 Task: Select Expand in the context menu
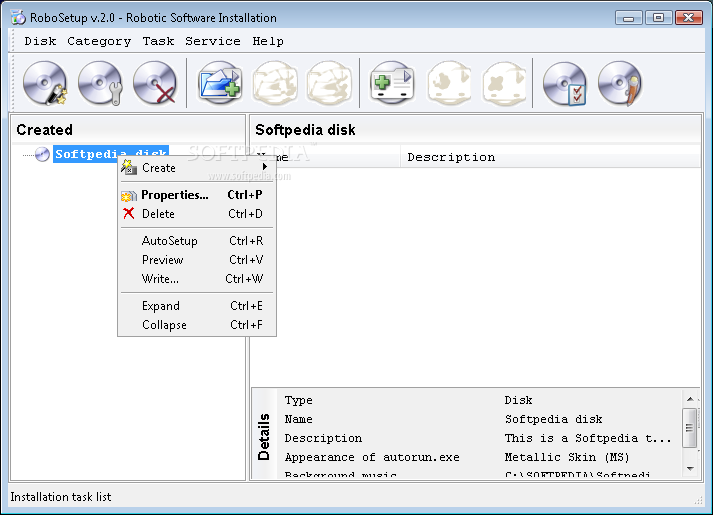point(196,305)
